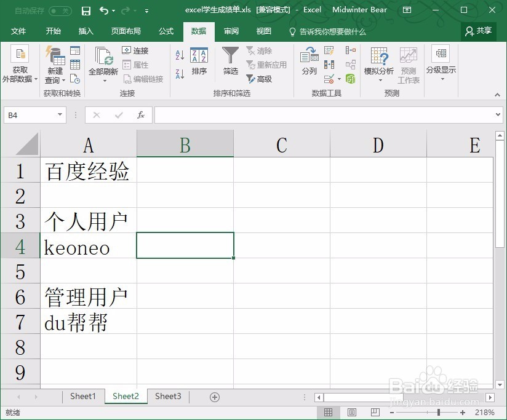
Task: Click the 连接 connections button
Action: pyautogui.click(x=135, y=50)
